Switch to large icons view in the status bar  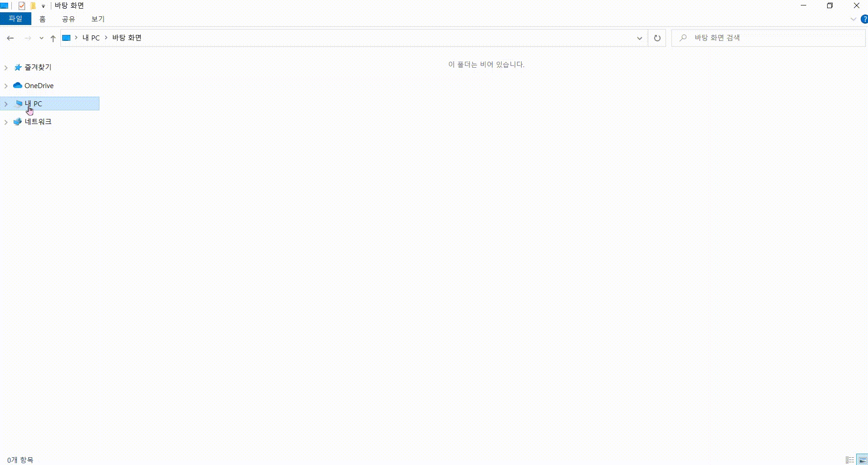point(862,460)
